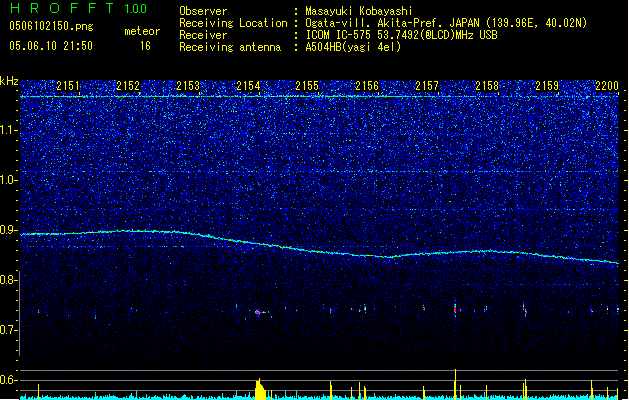Click the 2158 time marker

coord(487,86)
